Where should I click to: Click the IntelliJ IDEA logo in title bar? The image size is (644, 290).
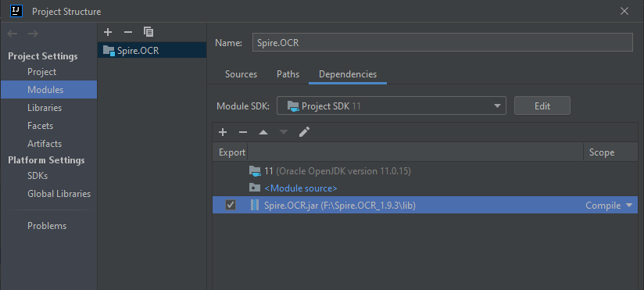tap(16, 11)
